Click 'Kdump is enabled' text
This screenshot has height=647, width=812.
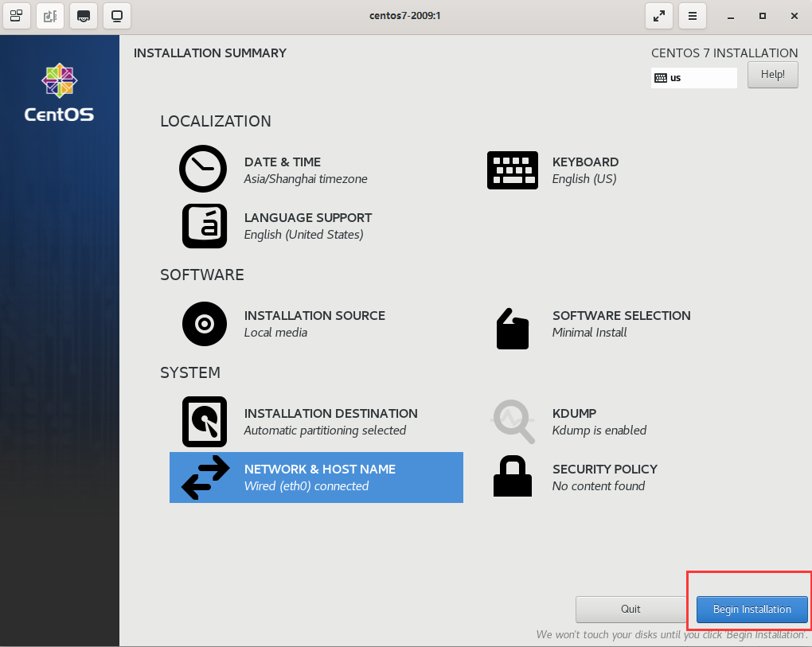coord(599,431)
